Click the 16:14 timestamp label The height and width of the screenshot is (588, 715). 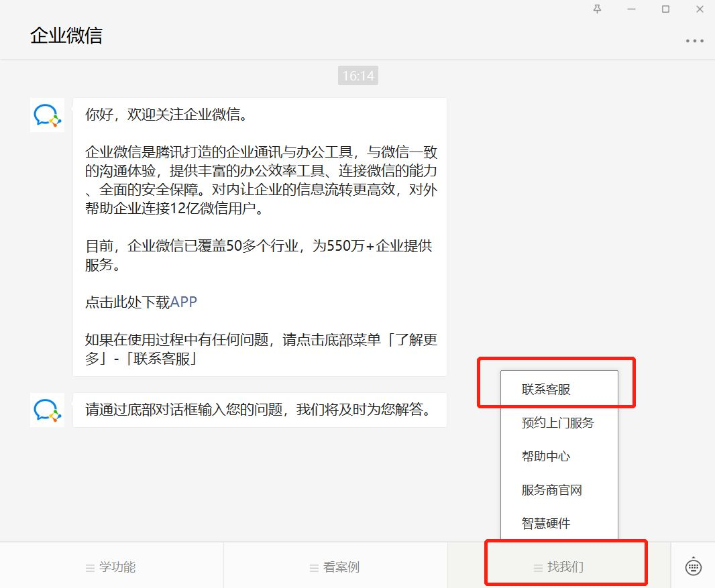(x=358, y=76)
